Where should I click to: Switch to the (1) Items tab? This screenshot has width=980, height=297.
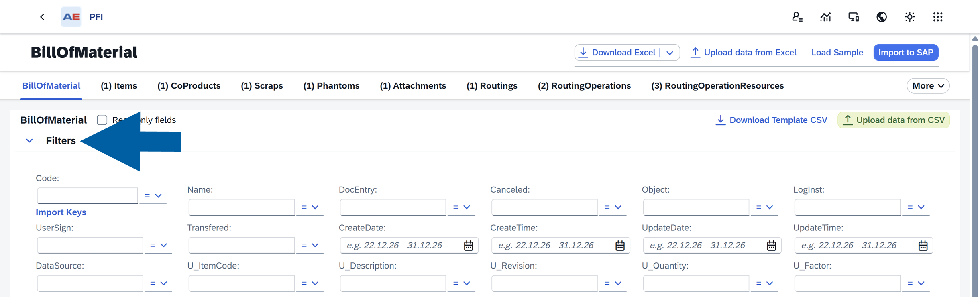pyautogui.click(x=118, y=86)
